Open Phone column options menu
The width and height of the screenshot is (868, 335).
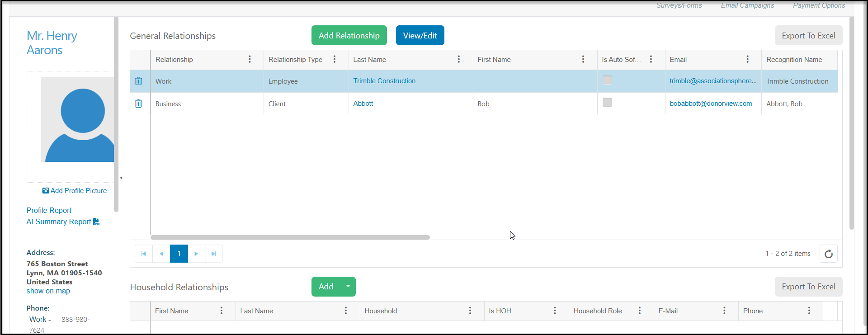point(809,311)
